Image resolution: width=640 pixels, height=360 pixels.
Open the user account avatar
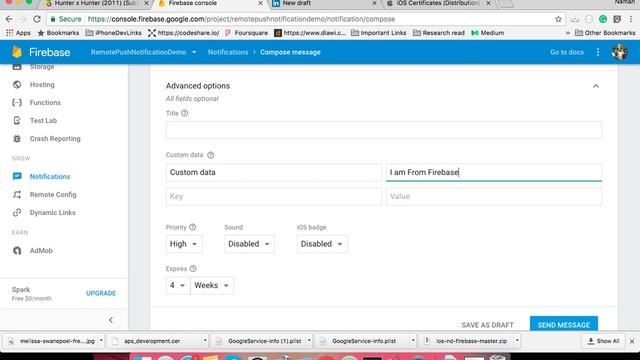click(x=620, y=52)
